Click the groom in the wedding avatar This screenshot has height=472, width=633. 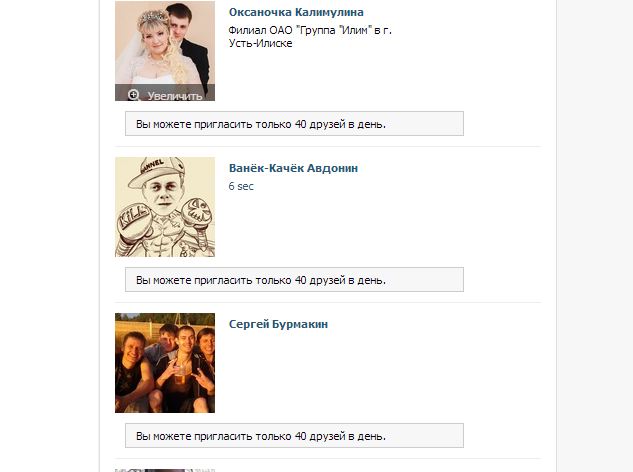tap(189, 44)
